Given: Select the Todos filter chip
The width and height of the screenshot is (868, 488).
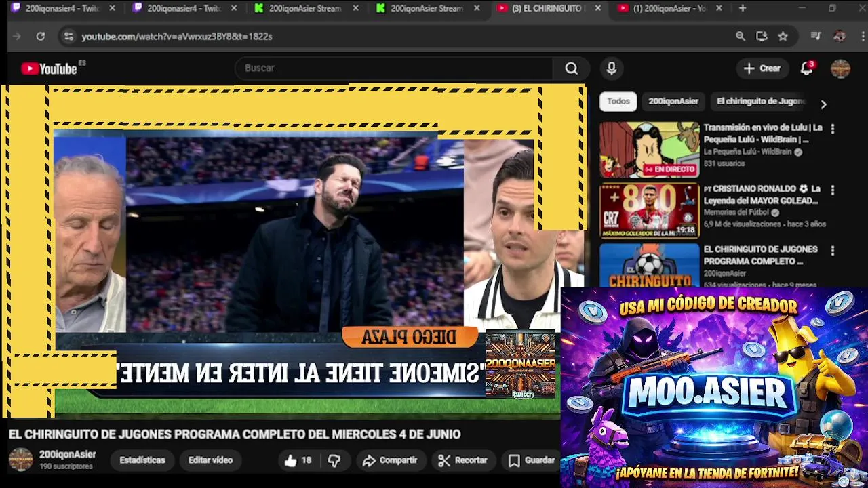Looking at the screenshot, I should tap(618, 101).
